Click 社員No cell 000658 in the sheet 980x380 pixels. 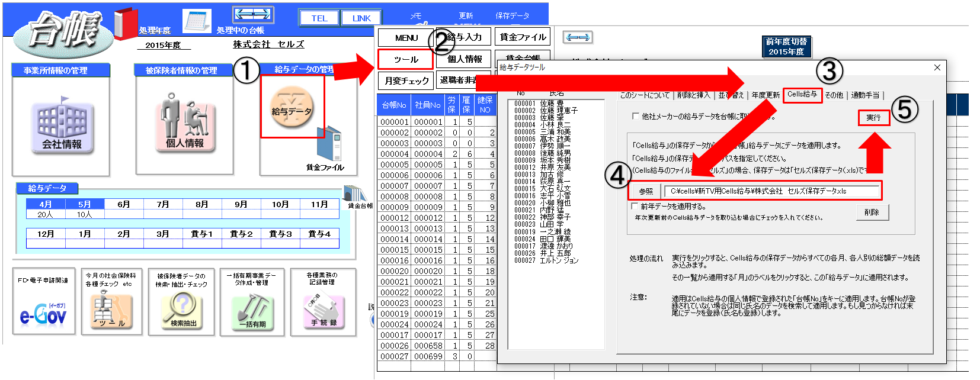tap(428, 346)
